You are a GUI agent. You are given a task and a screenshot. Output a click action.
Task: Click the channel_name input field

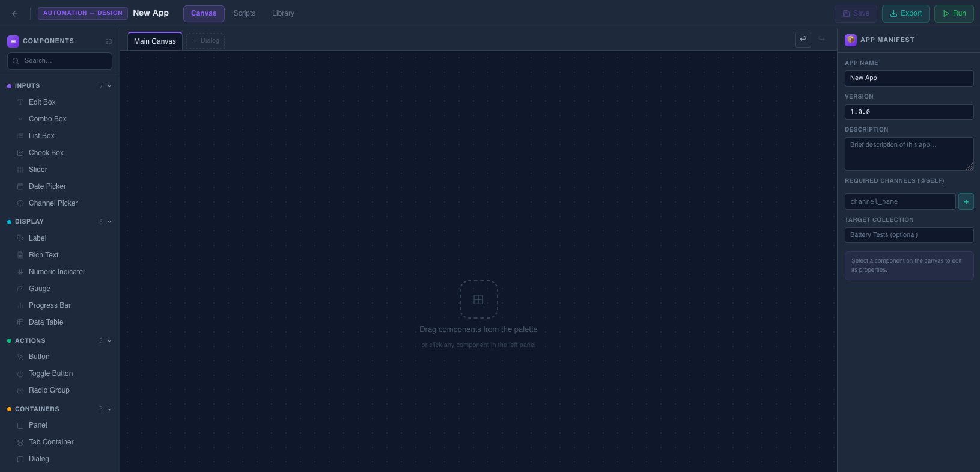900,201
